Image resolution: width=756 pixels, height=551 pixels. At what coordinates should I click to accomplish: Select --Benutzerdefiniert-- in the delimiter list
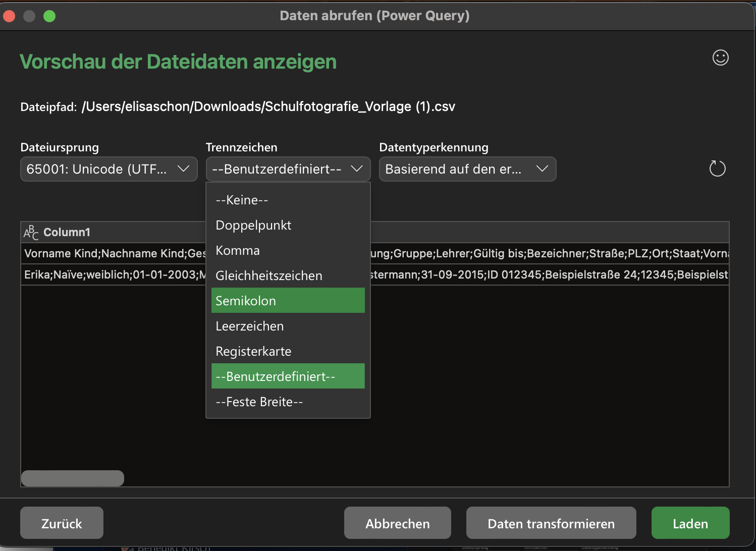click(x=288, y=376)
